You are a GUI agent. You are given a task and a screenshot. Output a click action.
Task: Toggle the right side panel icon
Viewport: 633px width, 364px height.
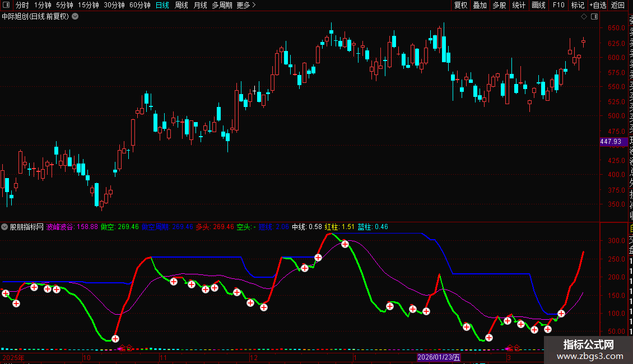594,17
